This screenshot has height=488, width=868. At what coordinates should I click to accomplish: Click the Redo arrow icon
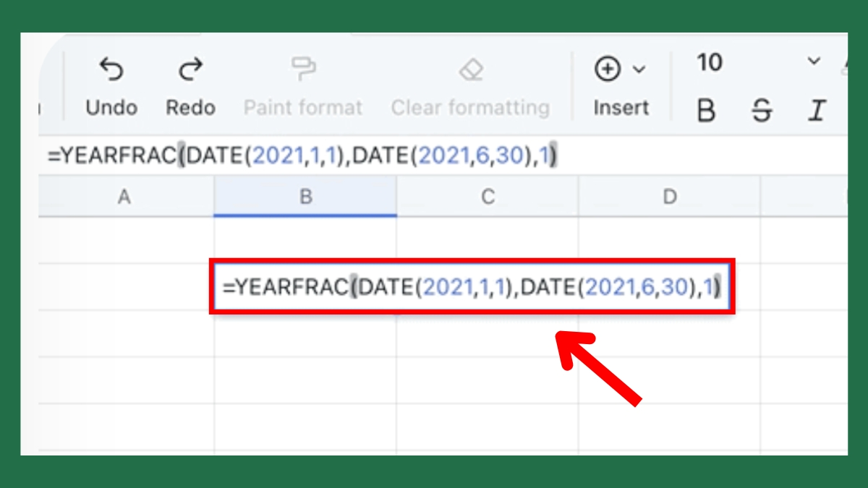[x=191, y=69]
